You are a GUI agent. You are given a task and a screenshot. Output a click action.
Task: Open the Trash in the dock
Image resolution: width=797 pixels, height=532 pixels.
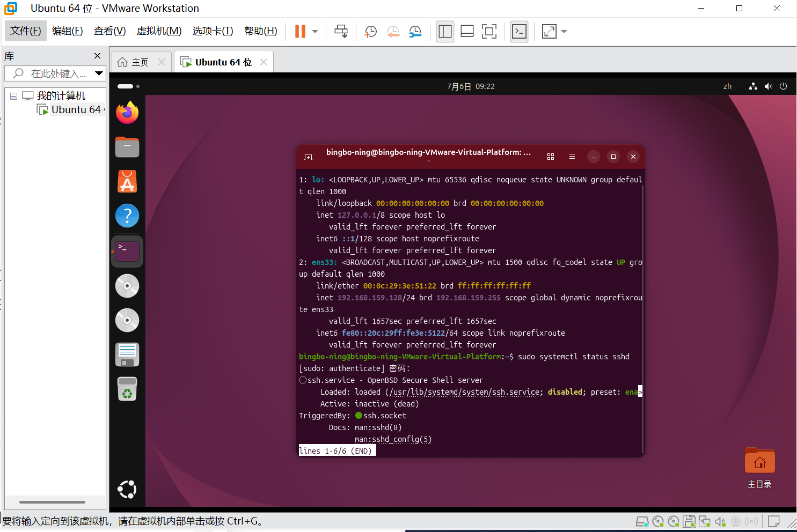(x=127, y=389)
